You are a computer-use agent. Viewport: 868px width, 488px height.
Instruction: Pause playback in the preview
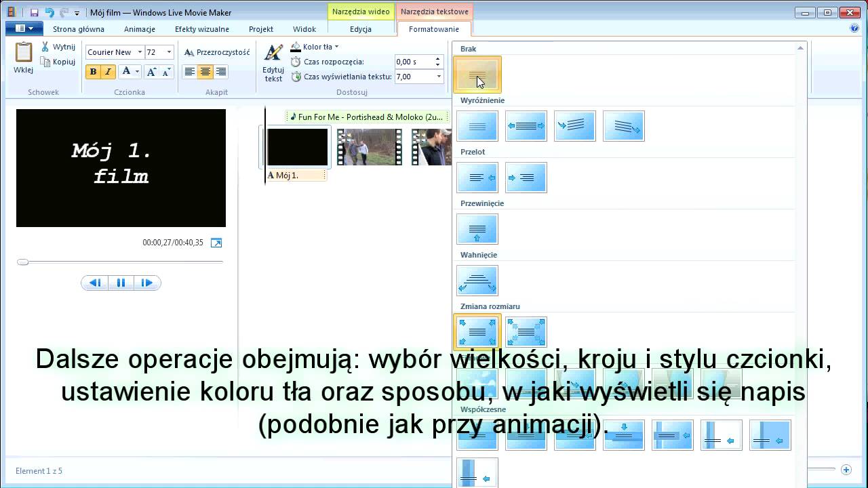pos(121,283)
